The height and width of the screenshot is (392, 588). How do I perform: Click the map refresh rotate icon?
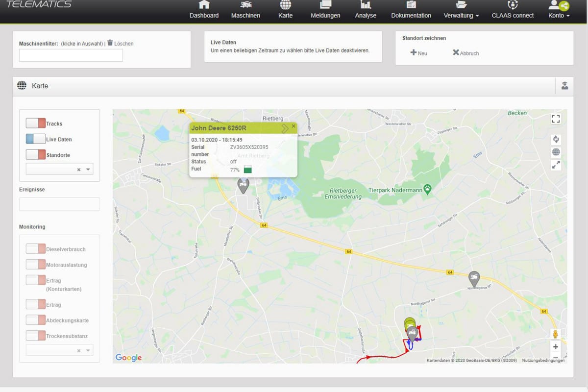[556, 139]
